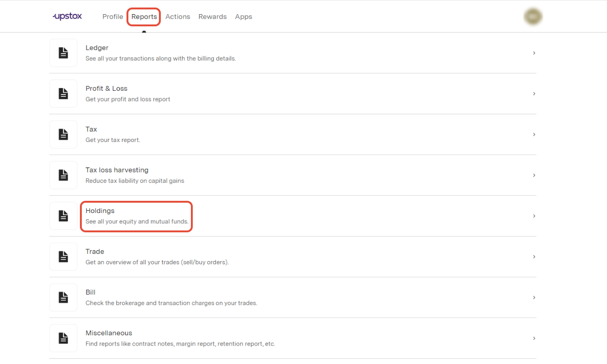Open the Tax loss harvesting report

[x=117, y=170]
